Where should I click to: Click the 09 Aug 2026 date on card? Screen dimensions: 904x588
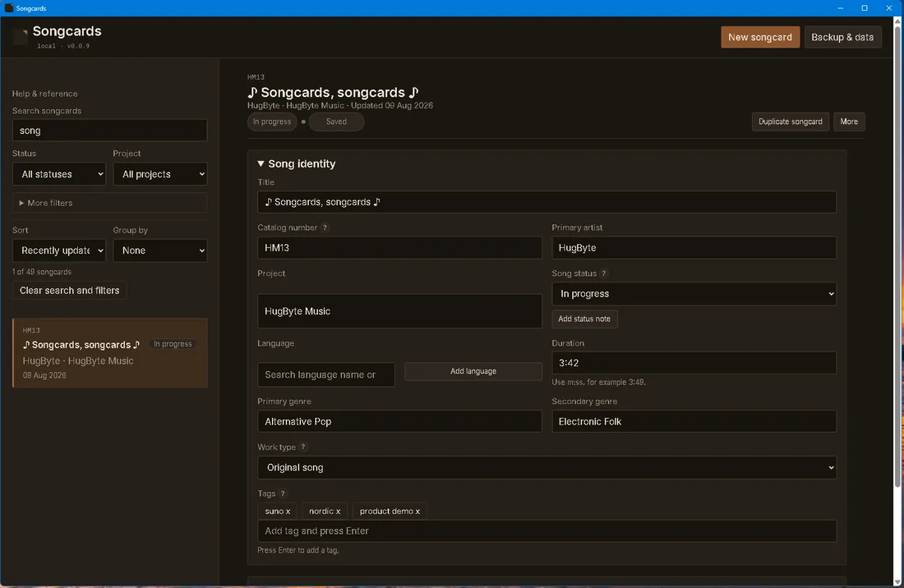coord(44,375)
